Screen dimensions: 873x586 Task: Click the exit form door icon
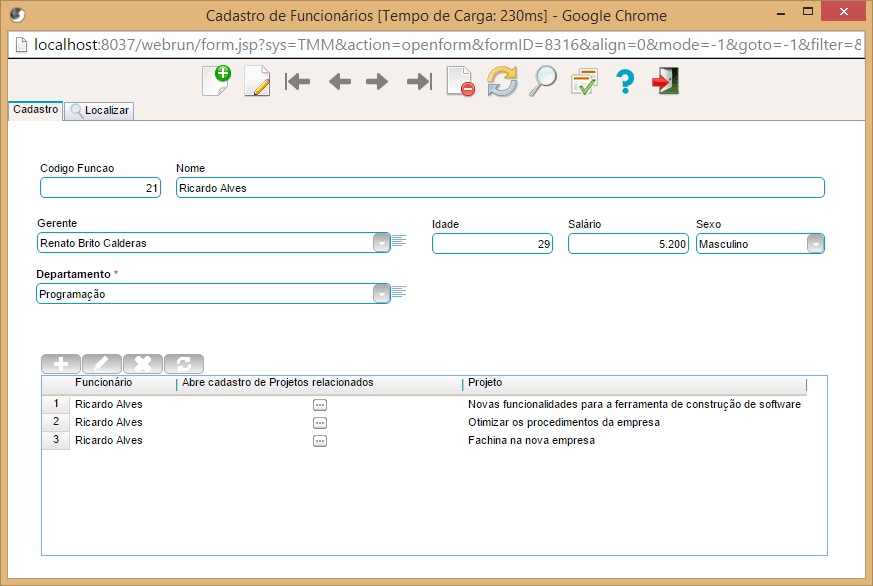tap(665, 81)
